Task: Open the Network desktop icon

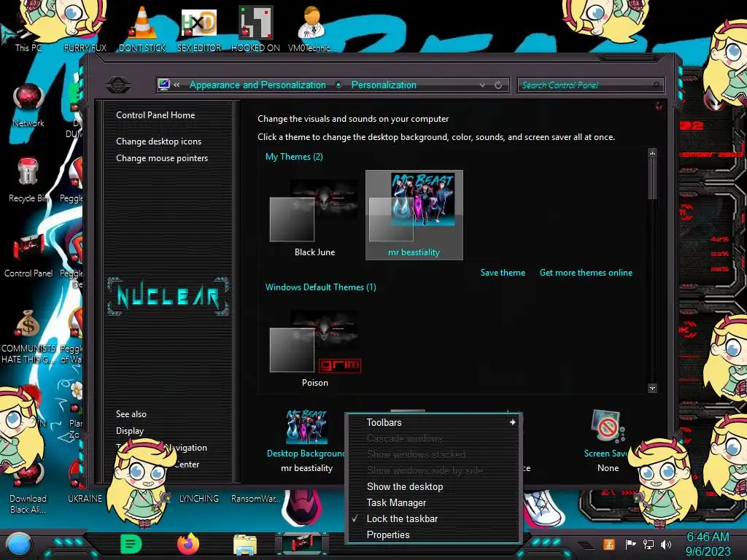Action: click(x=28, y=106)
